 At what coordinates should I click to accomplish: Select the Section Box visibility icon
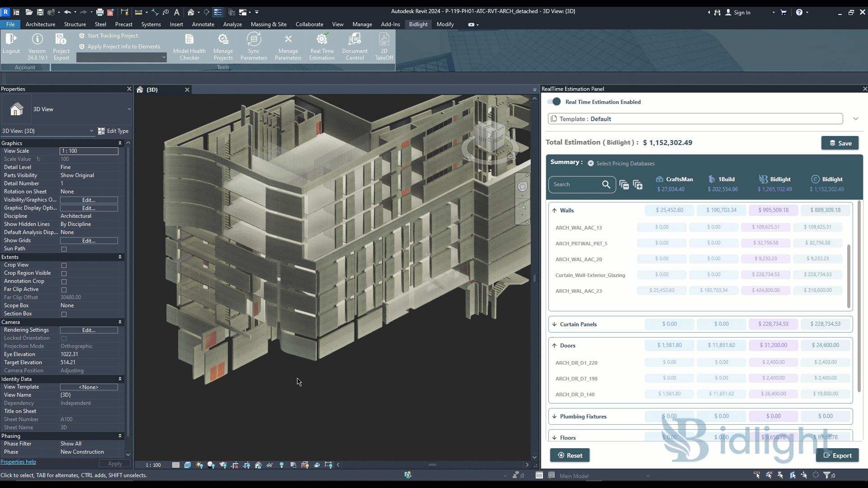(x=64, y=314)
